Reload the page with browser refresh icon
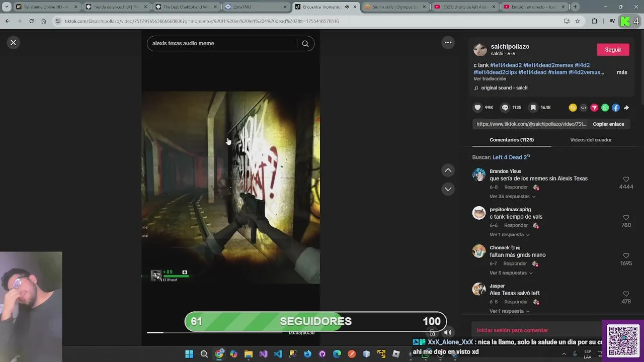Screen dimensions: 644x362 pyautogui.click(x=31, y=21)
